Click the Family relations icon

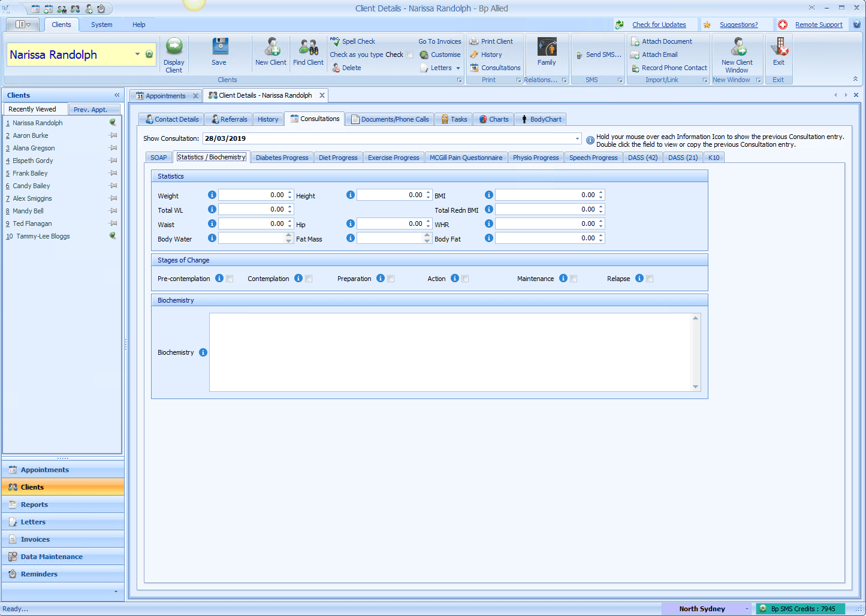547,47
